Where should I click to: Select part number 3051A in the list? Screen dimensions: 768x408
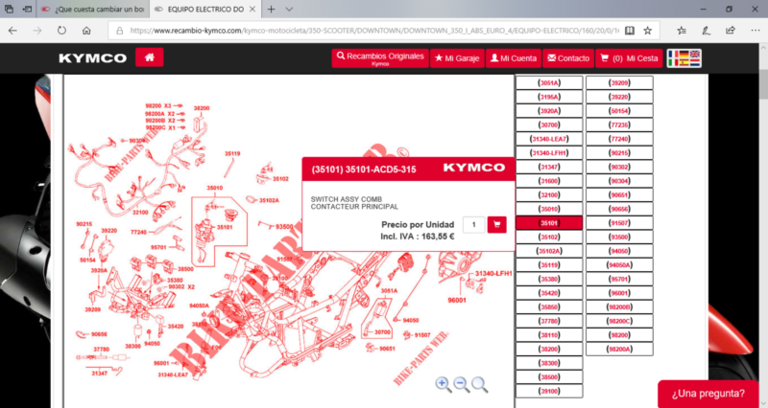click(548, 83)
